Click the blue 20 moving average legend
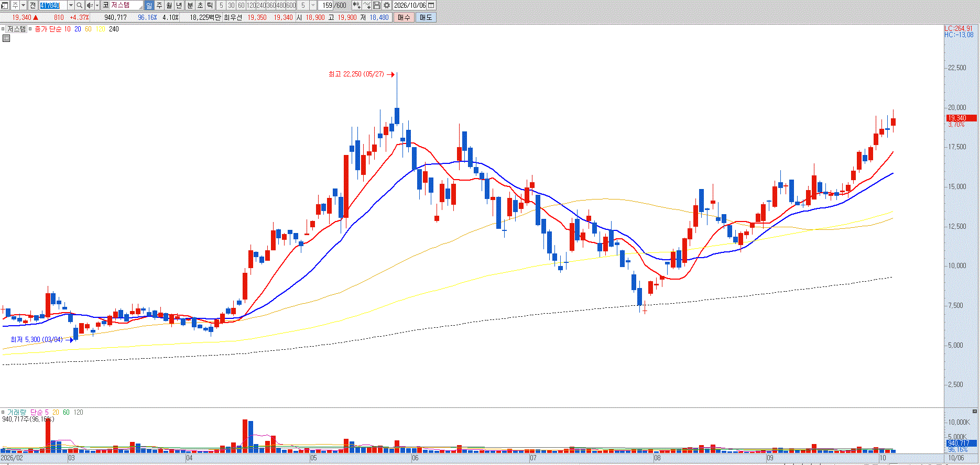Screen dimensions: 980x465 78,29
